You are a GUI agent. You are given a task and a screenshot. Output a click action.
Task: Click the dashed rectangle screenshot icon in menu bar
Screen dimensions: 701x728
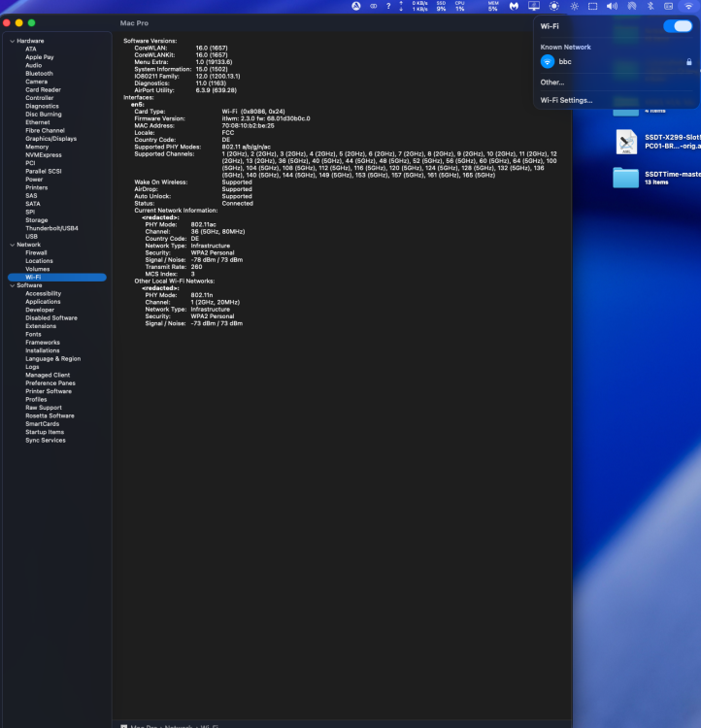(593, 6)
